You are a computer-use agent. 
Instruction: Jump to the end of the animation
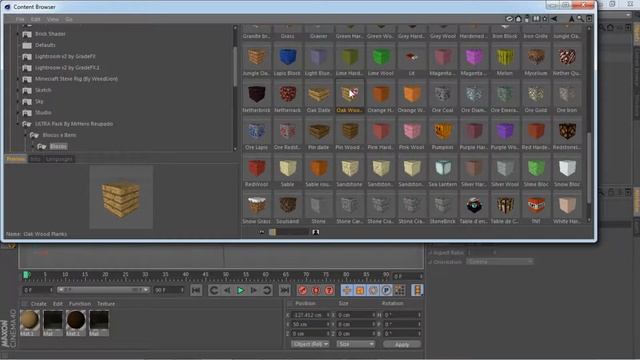284,290
